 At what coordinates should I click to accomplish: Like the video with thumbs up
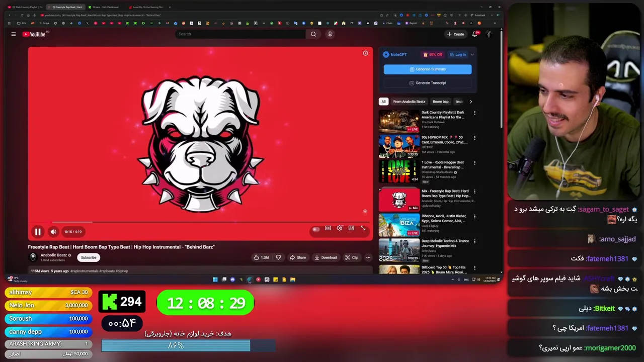[261, 257]
